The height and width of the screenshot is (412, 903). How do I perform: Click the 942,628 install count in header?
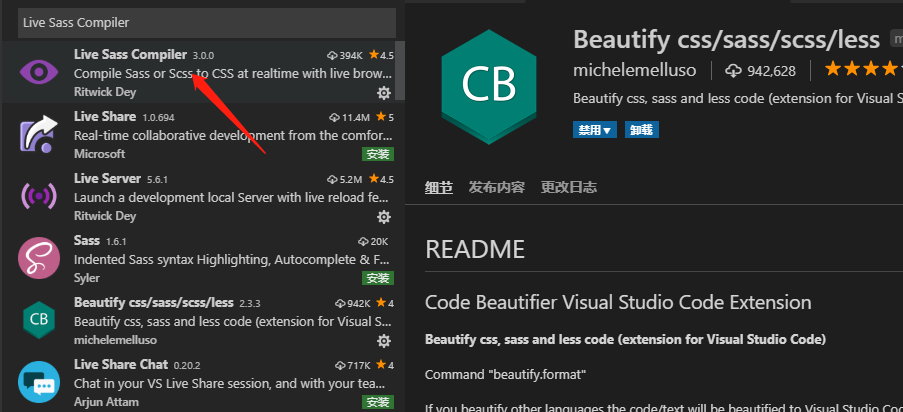coord(771,71)
